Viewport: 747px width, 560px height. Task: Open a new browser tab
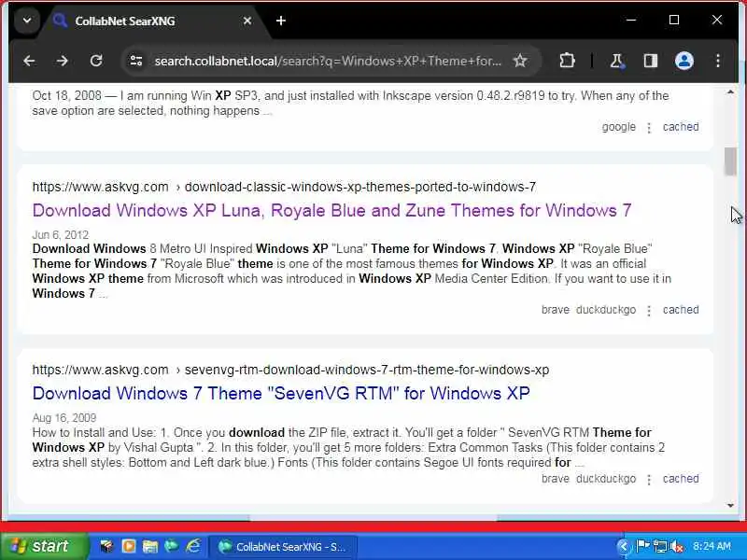(281, 21)
